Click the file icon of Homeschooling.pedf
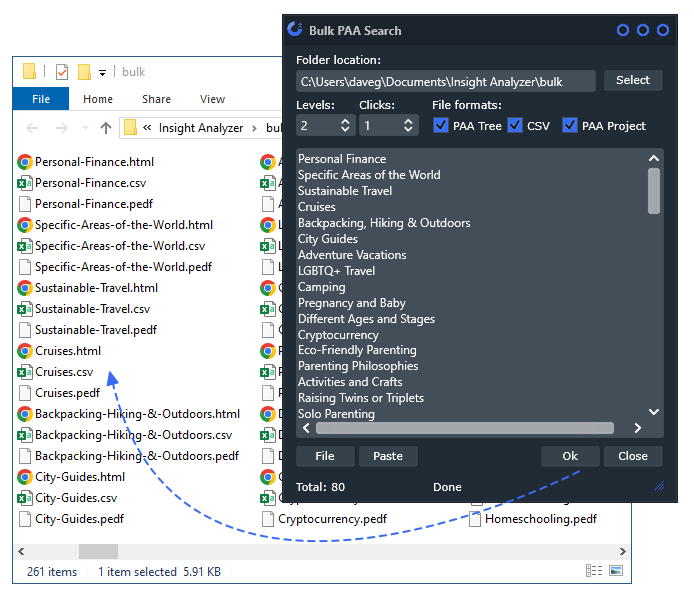The height and width of the screenshot is (600, 694). (475, 519)
